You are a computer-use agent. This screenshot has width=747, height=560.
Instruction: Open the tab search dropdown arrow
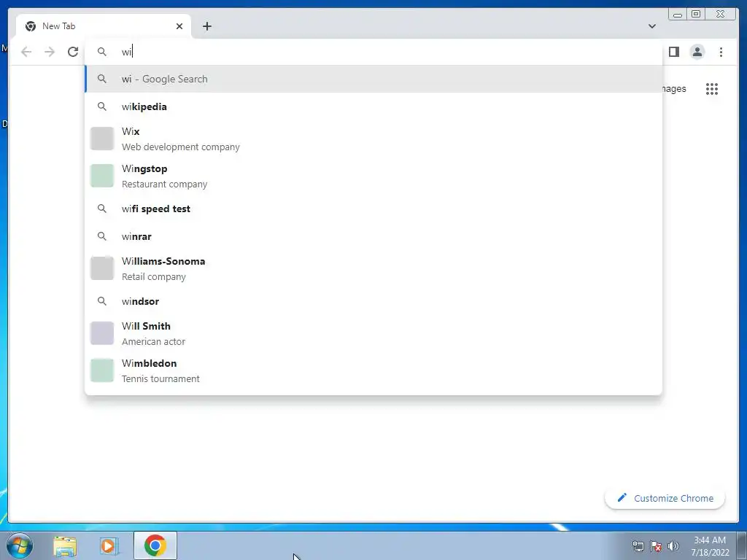pyautogui.click(x=651, y=26)
